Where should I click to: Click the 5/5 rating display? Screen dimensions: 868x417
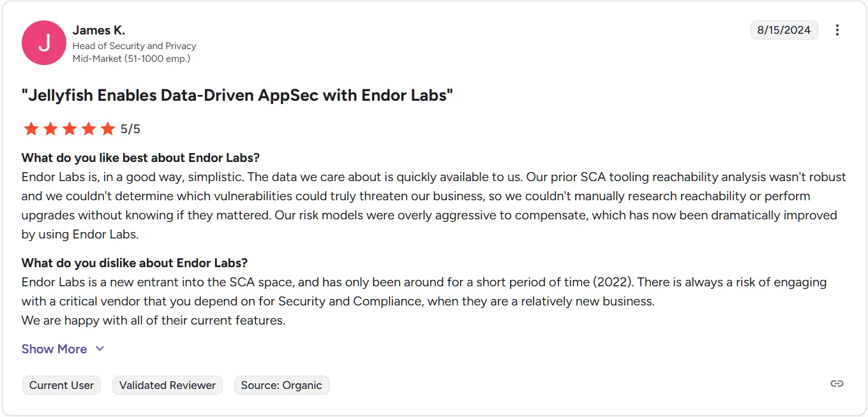point(130,128)
